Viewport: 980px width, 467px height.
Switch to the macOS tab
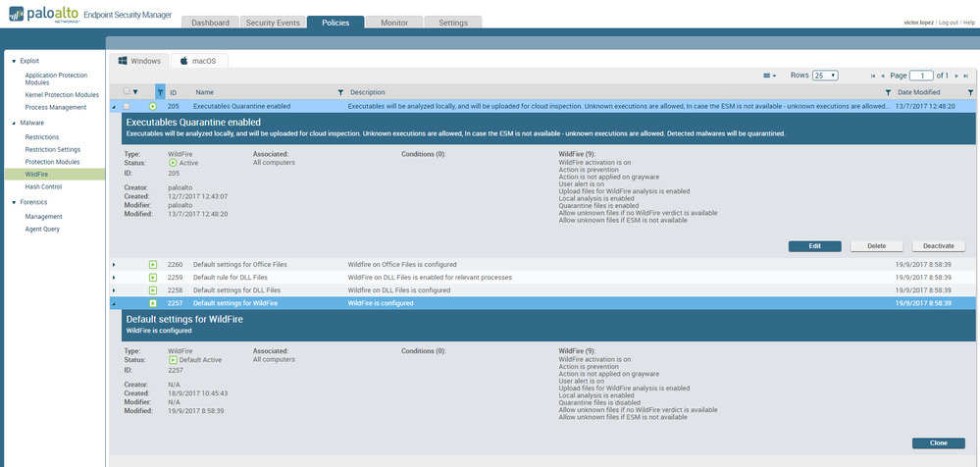tap(197, 61)
